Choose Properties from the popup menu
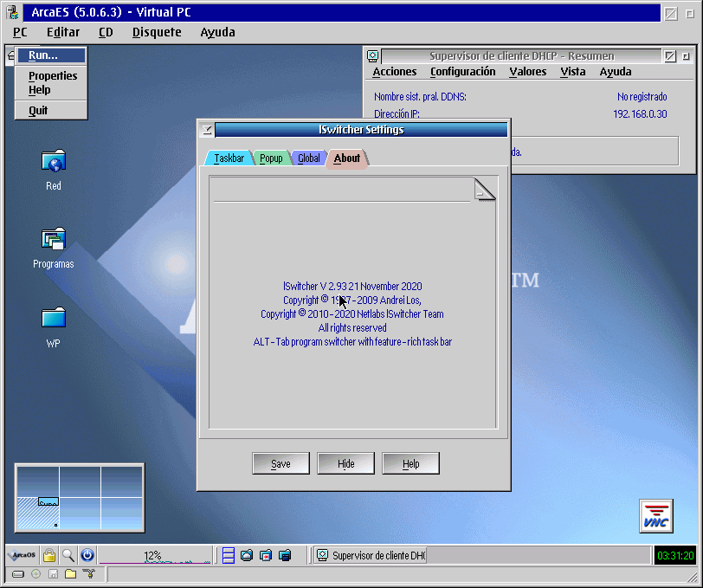 (51, 76)
